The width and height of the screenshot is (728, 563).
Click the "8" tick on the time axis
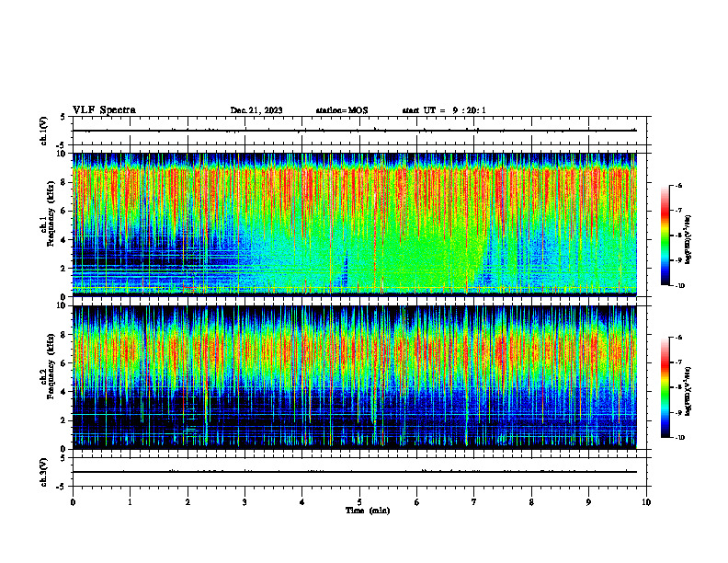click(531, 502)
